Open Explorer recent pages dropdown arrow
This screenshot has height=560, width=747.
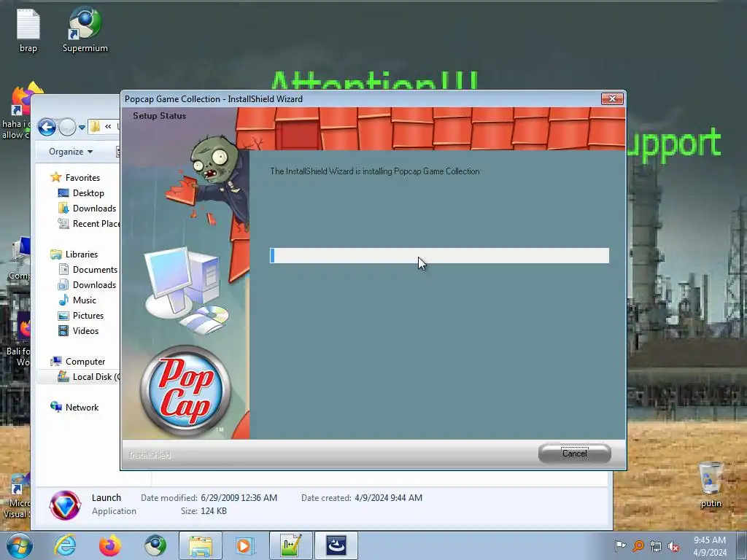[x=82, y=127]
